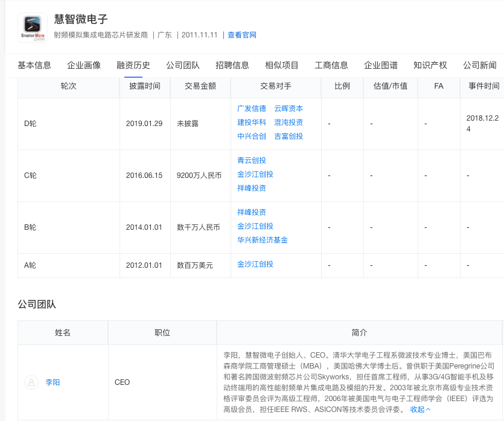Click the disclosure date 2019.01.29
The image size is (504, 421).
pyautogui.click(x=144, y=124)
